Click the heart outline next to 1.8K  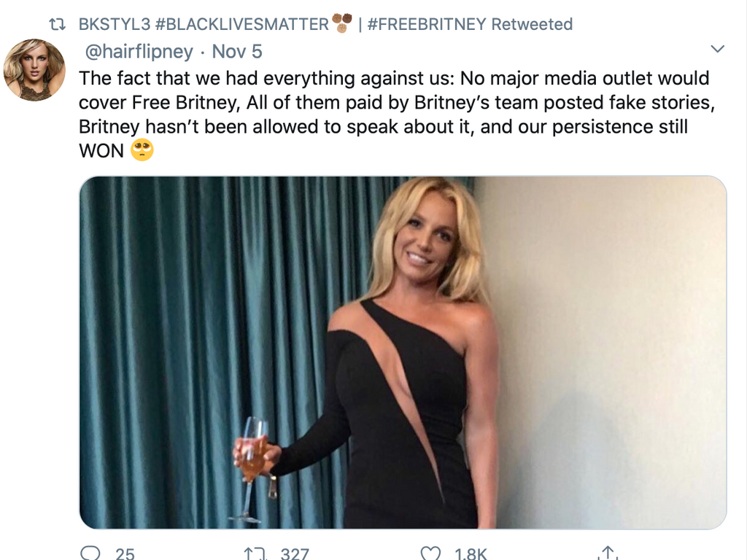[432, 553]
